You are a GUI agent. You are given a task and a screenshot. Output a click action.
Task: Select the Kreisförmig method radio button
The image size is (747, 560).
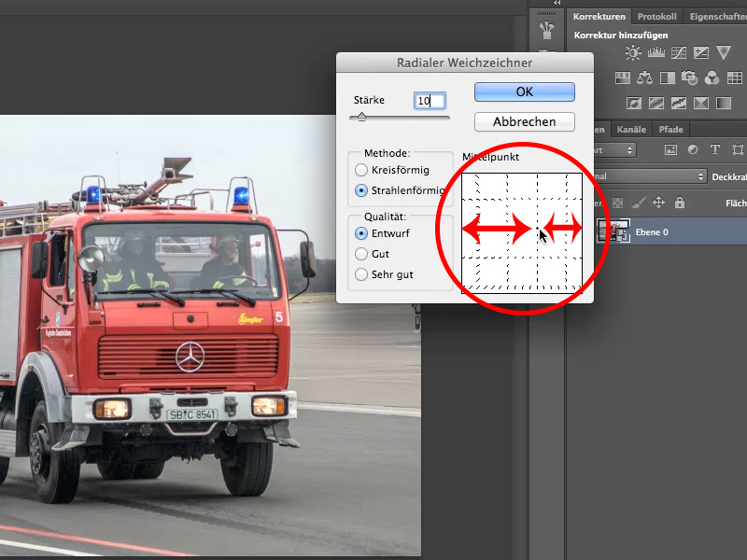361,170
